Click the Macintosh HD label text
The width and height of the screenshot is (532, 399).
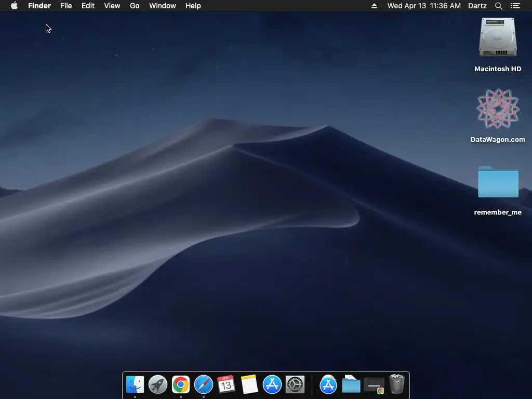coord(498,69)
